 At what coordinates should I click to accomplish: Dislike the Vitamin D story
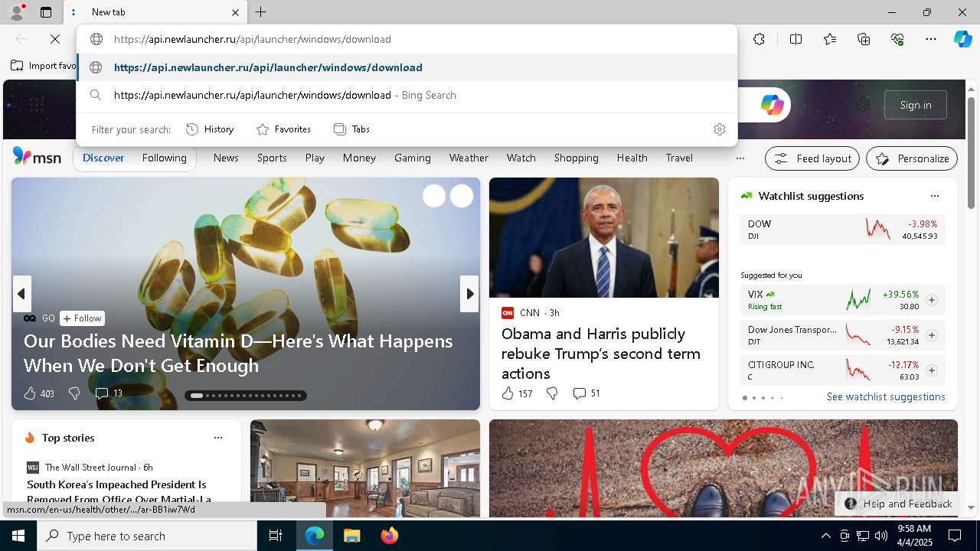point(74,393)
